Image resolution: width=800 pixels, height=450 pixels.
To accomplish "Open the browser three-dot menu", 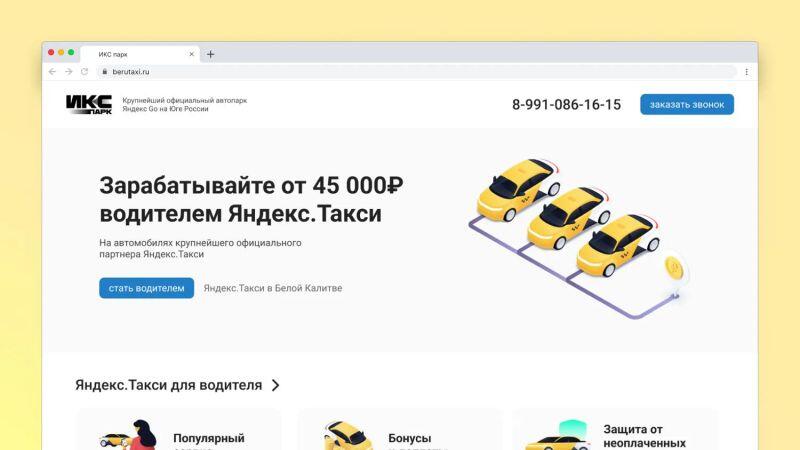I will (746, 72).
